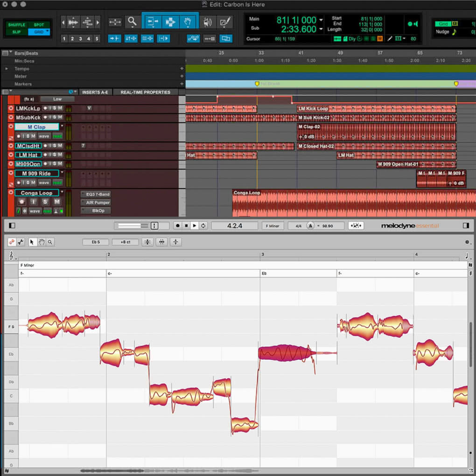The width and height of the screenshot is (476, 476).
Task: Open F Minor key selector
Action: tap(273, 225)
